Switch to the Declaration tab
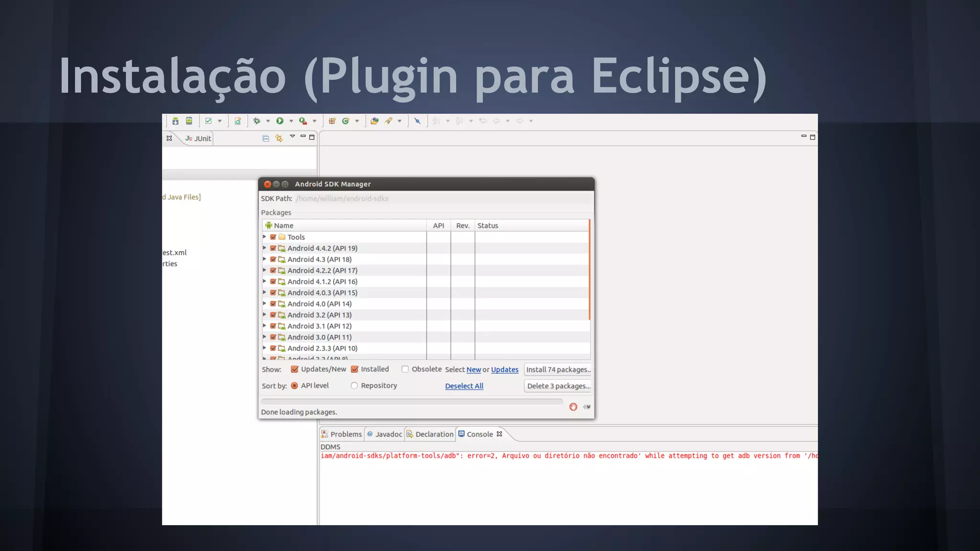 [x=430, y=434]
